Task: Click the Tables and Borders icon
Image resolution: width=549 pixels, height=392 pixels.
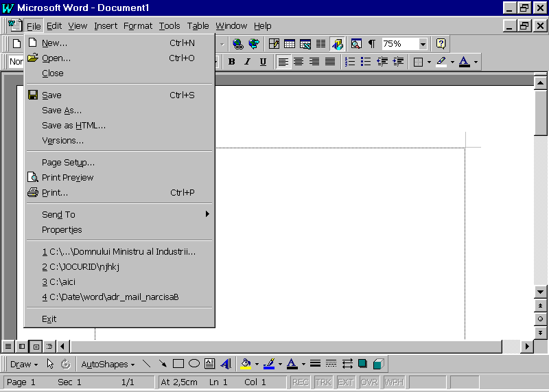Action: click(274, 44)
